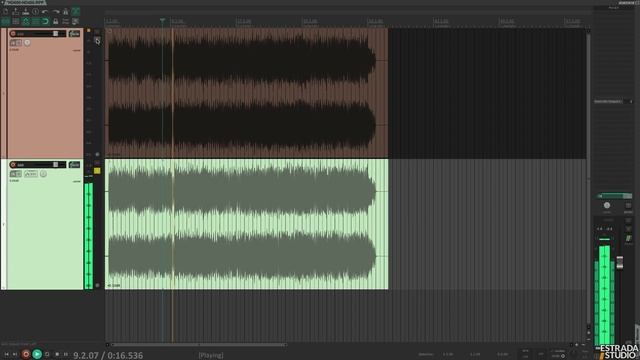Click the edit cursor marker on the ruler

click(162, 20)
